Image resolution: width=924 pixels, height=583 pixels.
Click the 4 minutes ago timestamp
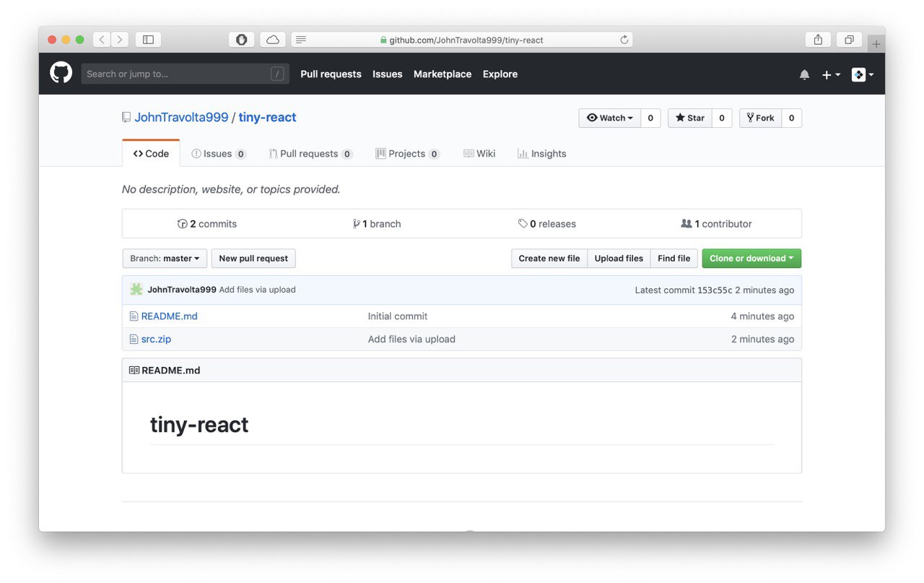click(x=762, y=316)
